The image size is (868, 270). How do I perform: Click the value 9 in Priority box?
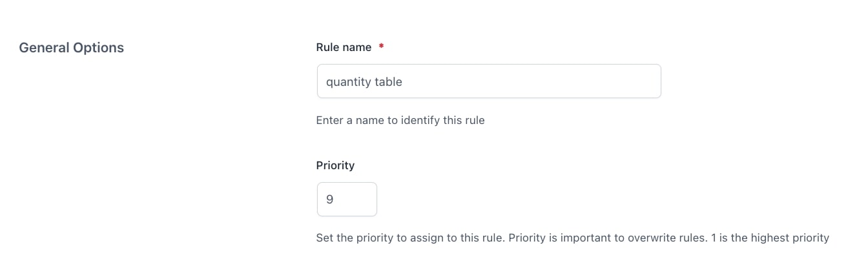tap(330, 200)
